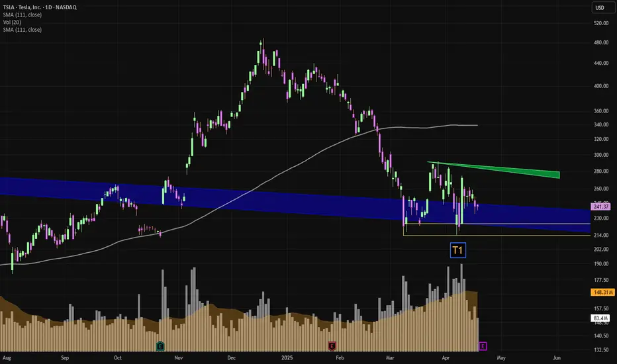Click the 2025 label on time axis

tap(287, 357)
